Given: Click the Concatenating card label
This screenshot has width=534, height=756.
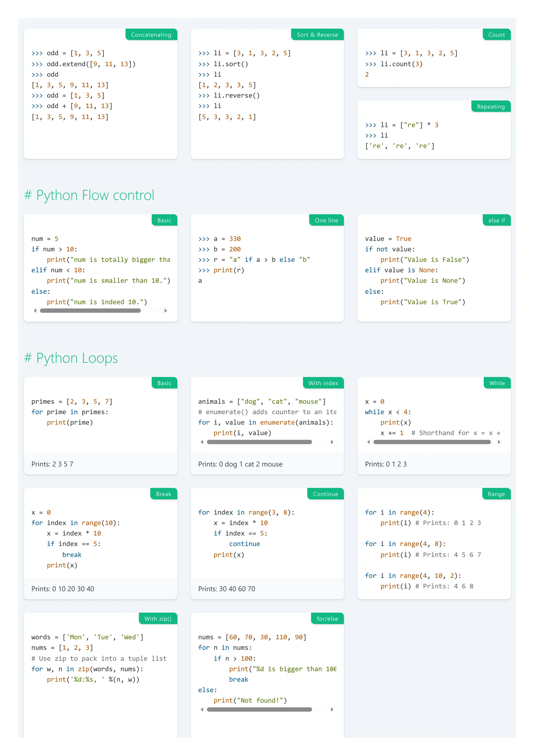Looking at the screenshot, I should point(151,35).
